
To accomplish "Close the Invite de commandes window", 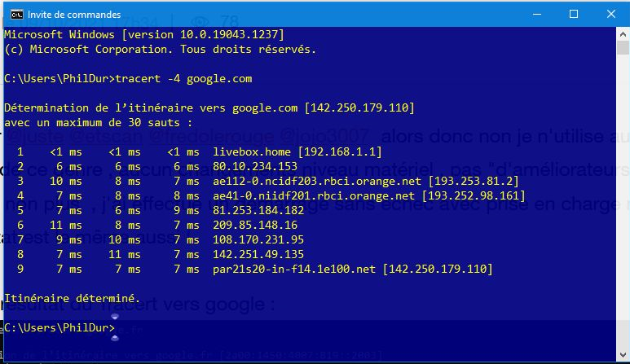I will click(x=610, y=14).
